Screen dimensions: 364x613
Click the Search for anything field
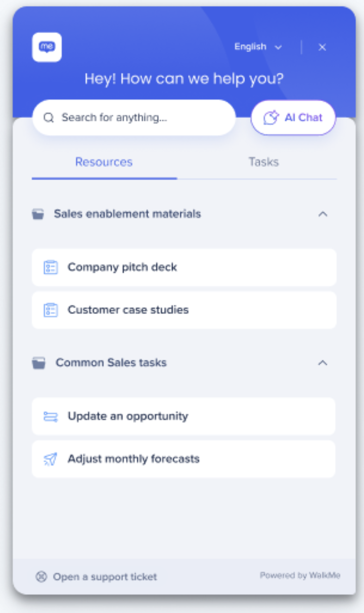134,118
